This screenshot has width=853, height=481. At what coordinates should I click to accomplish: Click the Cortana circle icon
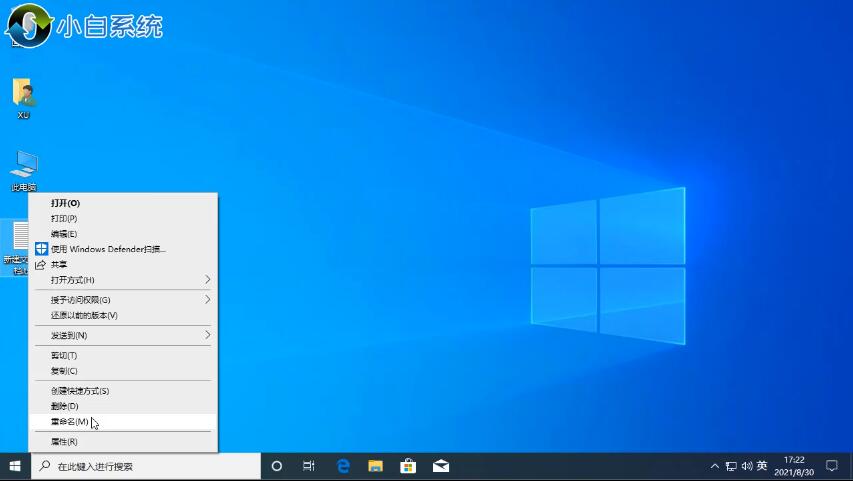[277, 466]
